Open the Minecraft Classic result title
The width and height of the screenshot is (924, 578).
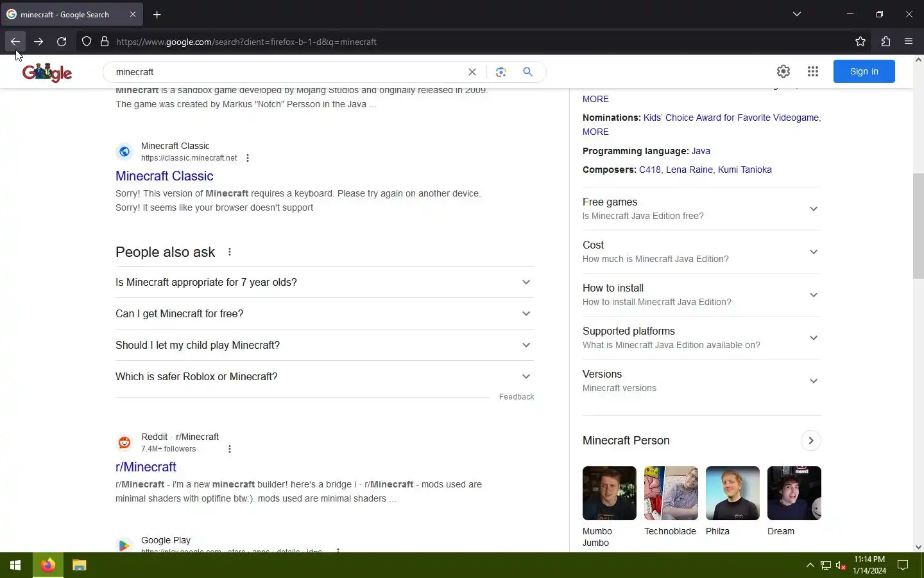[x=164, y=176]
